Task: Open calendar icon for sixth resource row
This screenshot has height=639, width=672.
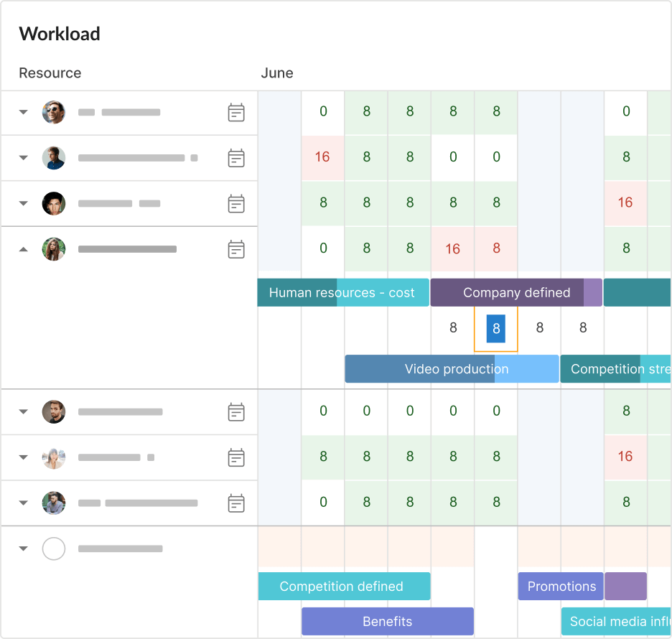Action: pos(236,457)
